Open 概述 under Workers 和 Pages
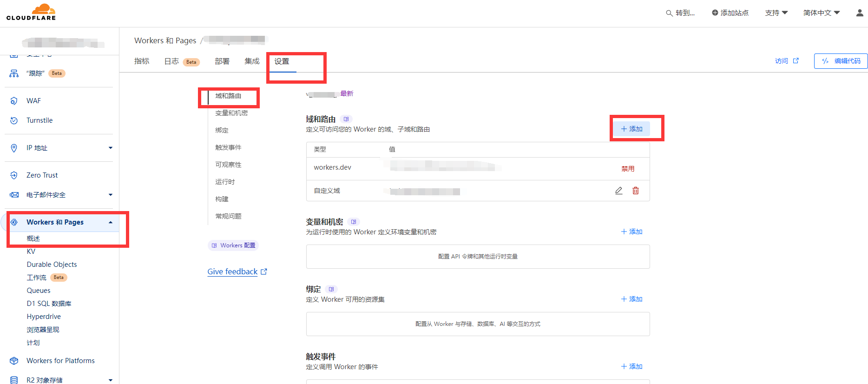 tap(33, 238)
